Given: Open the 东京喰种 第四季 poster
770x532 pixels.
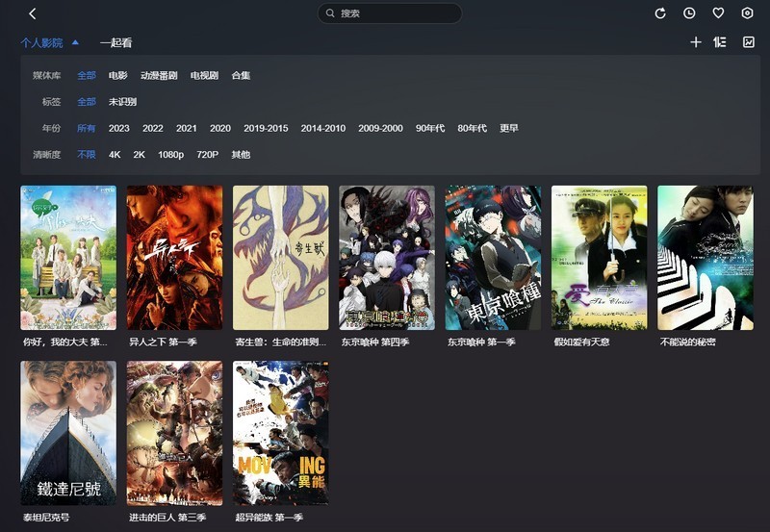Looking at the screenshot, I should click(387, 258).
